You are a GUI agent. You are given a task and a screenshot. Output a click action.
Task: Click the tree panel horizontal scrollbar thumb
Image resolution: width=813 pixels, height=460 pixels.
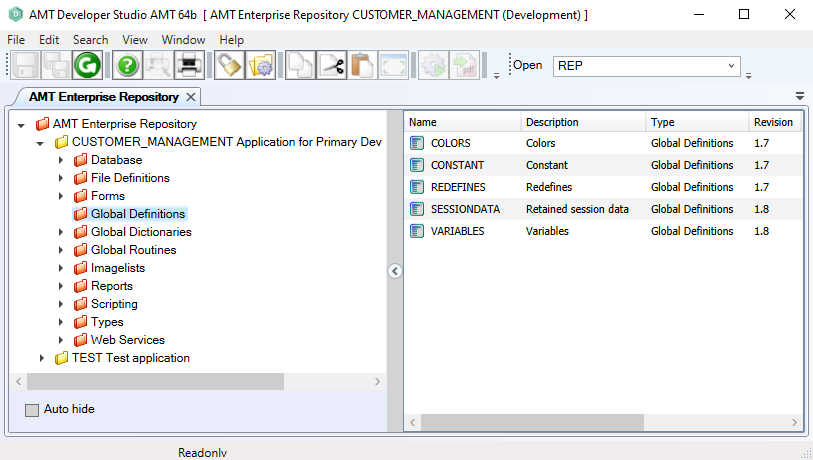[156, 381]
